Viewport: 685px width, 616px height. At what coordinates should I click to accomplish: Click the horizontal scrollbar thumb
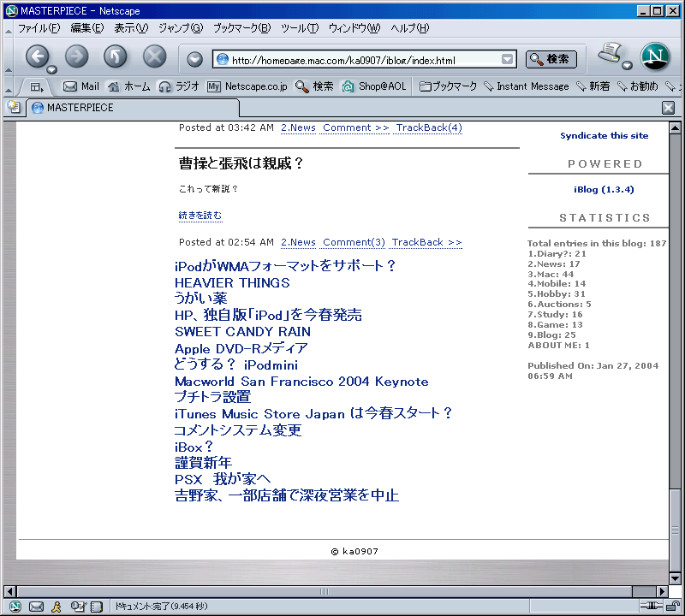tap(325, 591)
